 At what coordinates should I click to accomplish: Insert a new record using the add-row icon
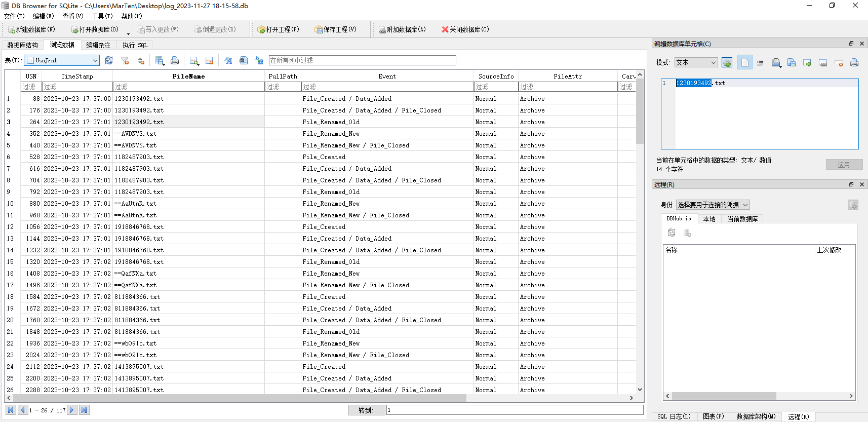click(194, 61)
